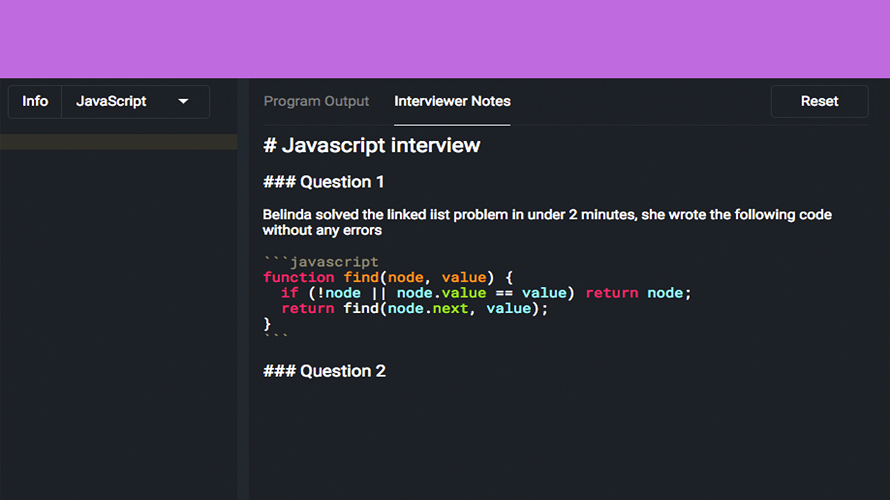Click the '# Javascript interview' heading line
Image resolution: width=890 pixels, height=500 pixels.
click(x=371, y=146)
